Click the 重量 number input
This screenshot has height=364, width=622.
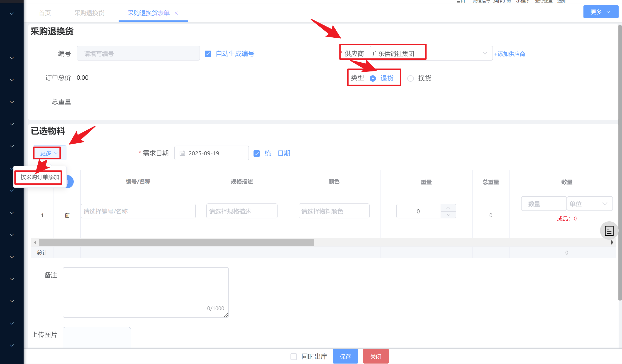419,211
